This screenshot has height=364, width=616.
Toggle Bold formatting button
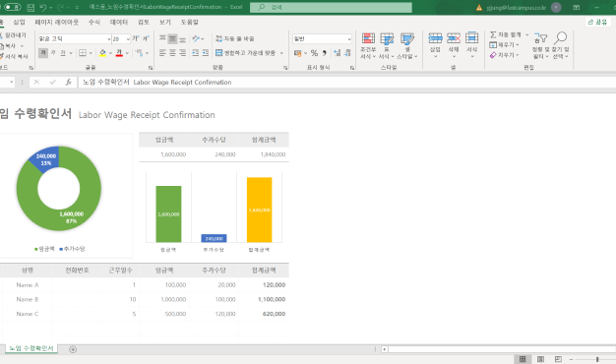[x=43, y=52]
